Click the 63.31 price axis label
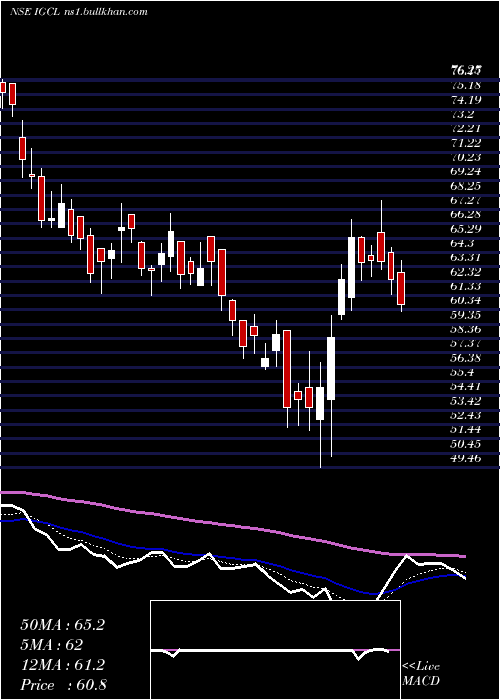The width and height of the screenshot is (500, 700). [x=466, y=258]
